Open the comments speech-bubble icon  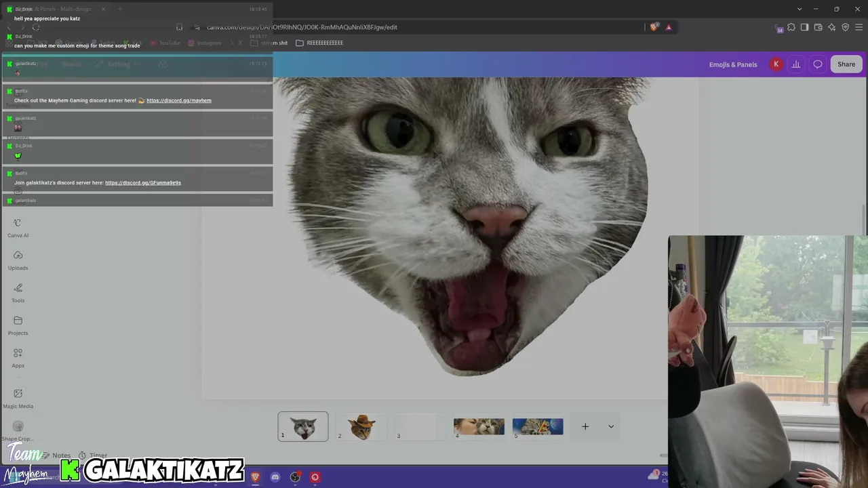[x=818, y=64]
